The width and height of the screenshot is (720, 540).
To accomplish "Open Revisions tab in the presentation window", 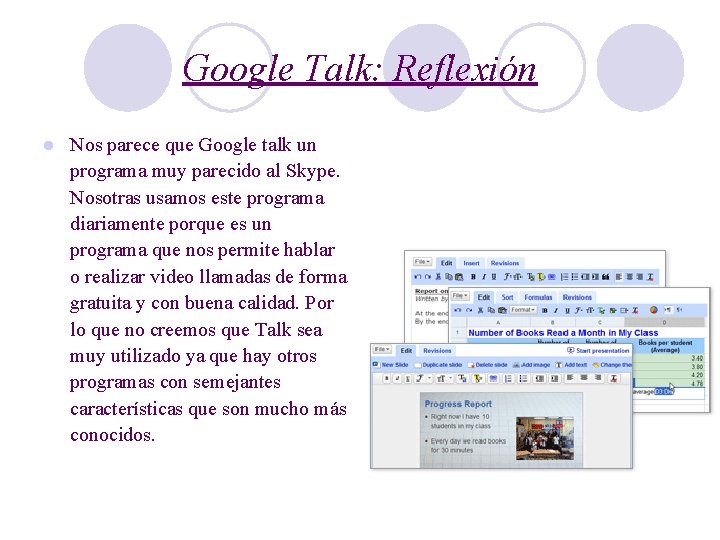I will point(437,351).
